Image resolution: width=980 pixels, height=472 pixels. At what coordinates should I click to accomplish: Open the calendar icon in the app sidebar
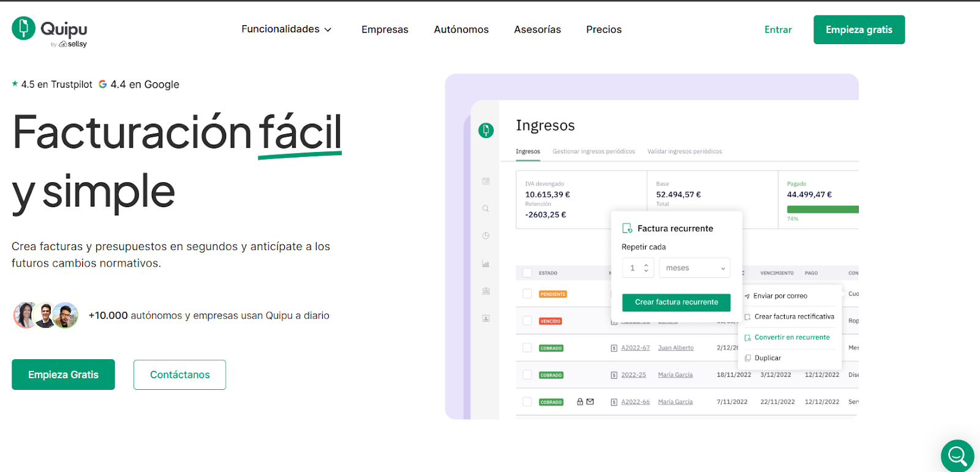486,181
